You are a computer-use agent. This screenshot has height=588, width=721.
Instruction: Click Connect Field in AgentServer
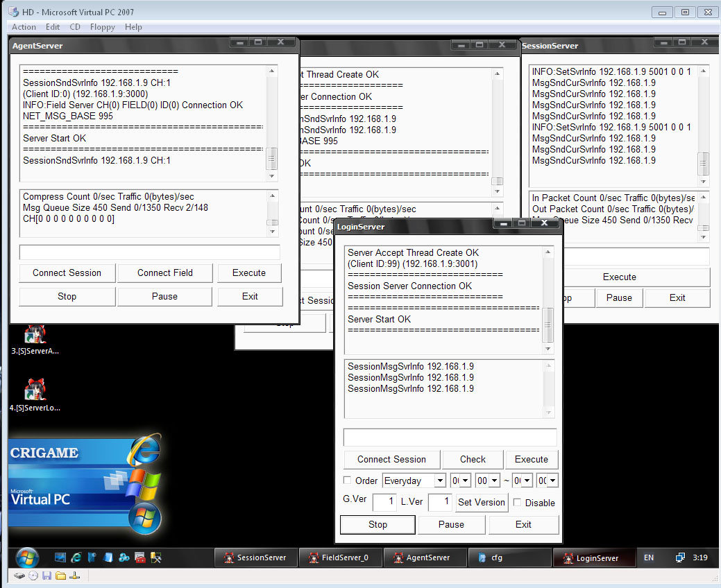click(x=165, y=273)
